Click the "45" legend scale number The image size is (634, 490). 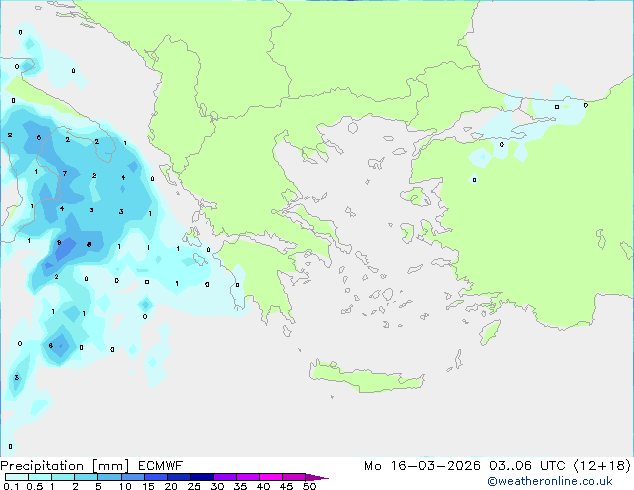(286, 486)
